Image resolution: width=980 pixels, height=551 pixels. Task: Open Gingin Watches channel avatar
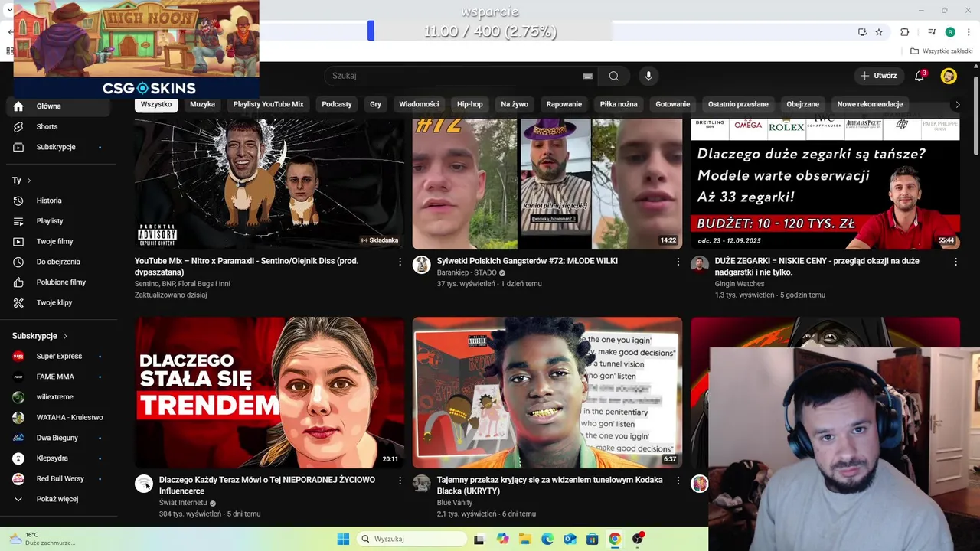tap(699, 265)
